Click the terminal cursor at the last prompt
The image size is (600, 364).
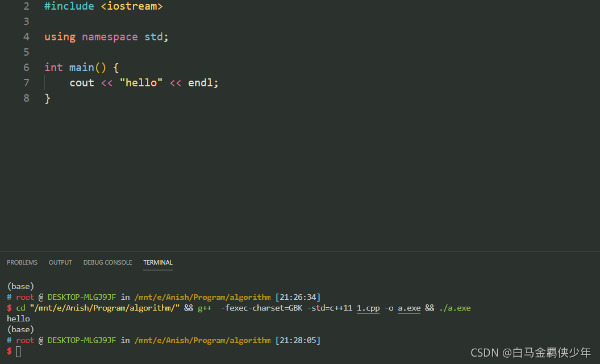click(x=18, y=352)
